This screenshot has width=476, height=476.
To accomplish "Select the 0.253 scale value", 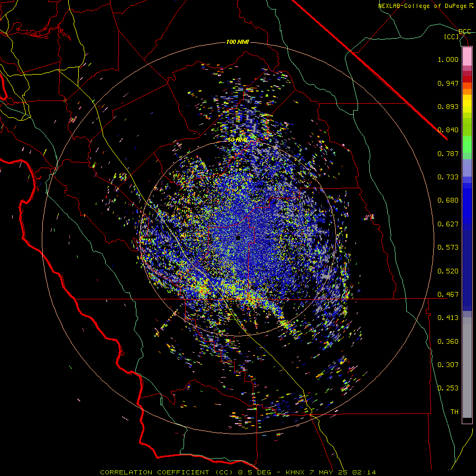I will click(x=448, y=388).
